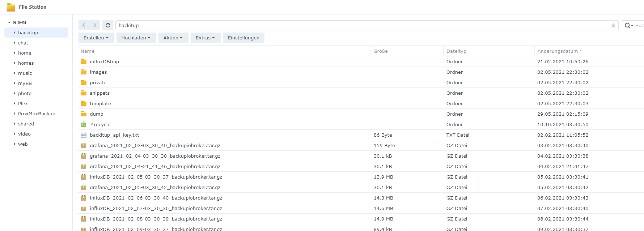Click size value 13.9 MB
Image resolution: width=644 pixels, height=231 pixels.
384,177
